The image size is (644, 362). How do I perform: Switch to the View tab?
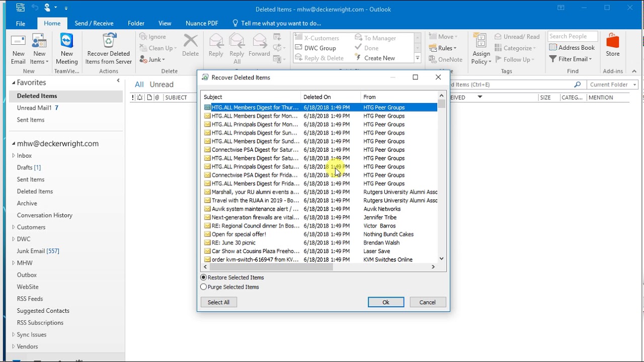tap(165, 23)
